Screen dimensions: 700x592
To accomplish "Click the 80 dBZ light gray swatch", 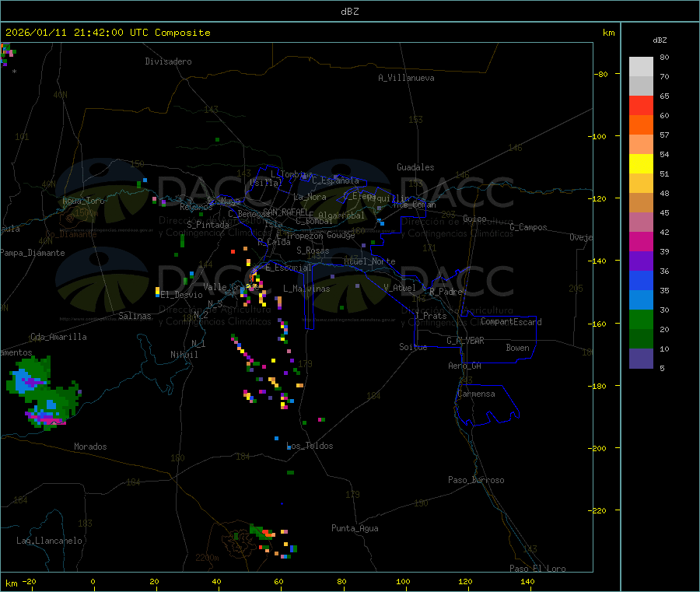I will click(641, 67).
